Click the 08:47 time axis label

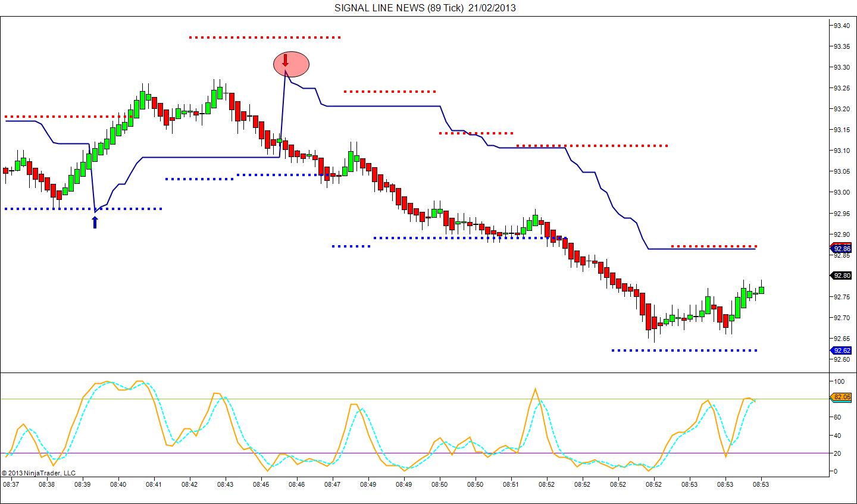pyautogui.click(x=332, y=485)
